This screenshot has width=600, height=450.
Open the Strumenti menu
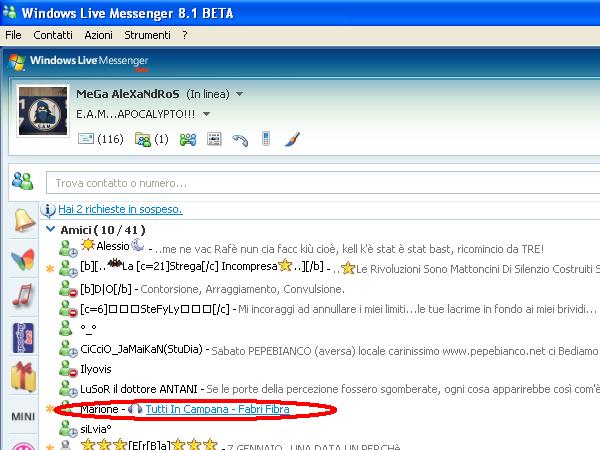click(x=147, y=35)
